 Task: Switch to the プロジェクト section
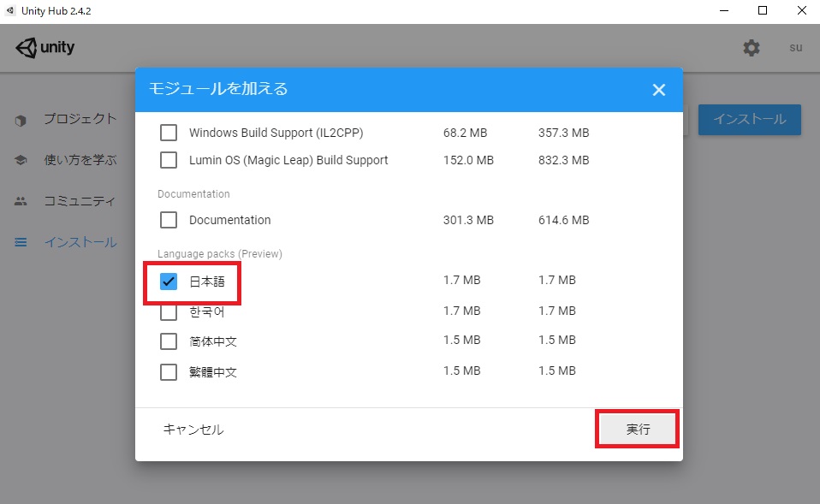point(79,119)
